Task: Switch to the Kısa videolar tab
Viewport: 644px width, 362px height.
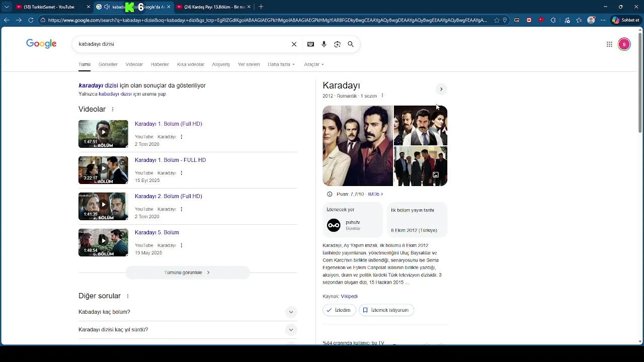Action: pos(191,64)
